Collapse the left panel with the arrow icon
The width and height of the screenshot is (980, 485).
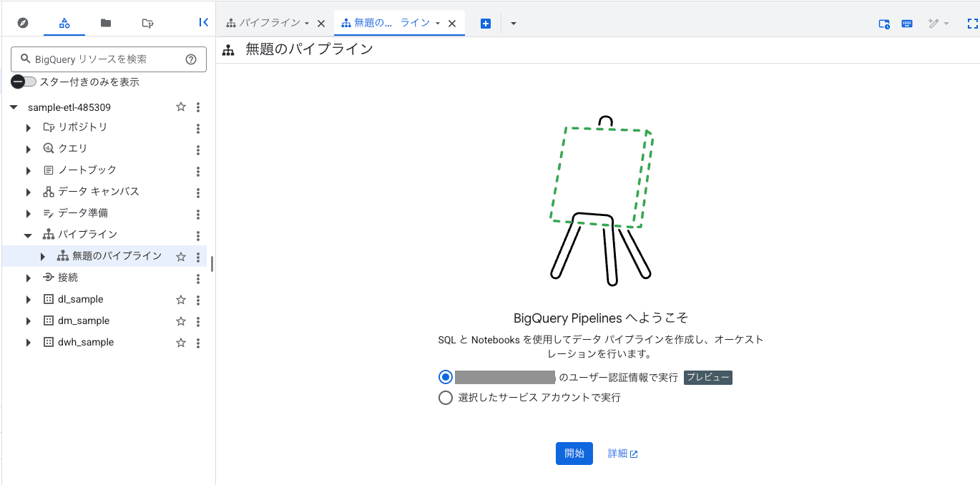(203, 22)
